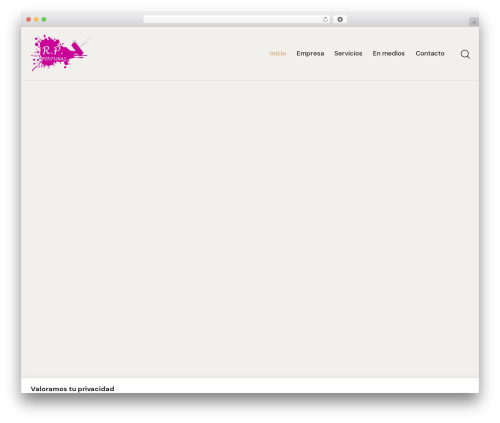Maximize the window with the green button

click(44, 19)
